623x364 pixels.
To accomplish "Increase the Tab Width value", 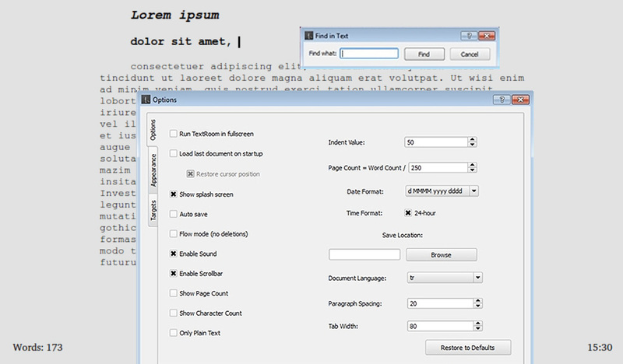I will coord(478,324).
